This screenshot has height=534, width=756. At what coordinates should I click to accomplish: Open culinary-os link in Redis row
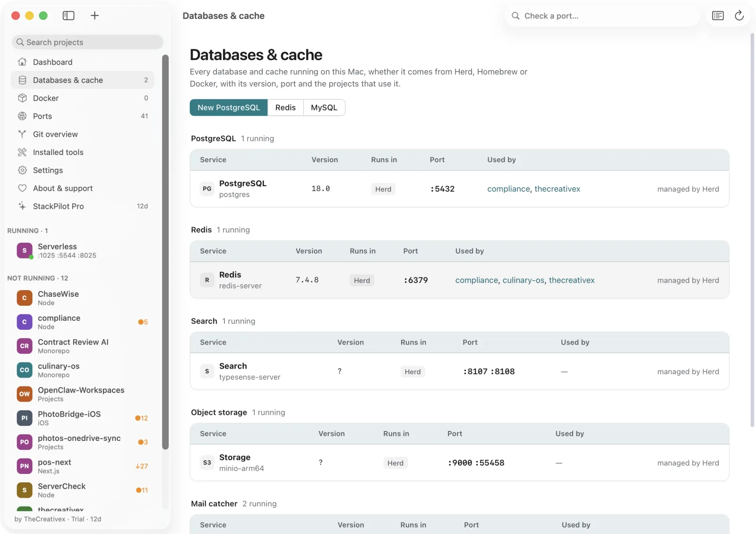point(523,280)
